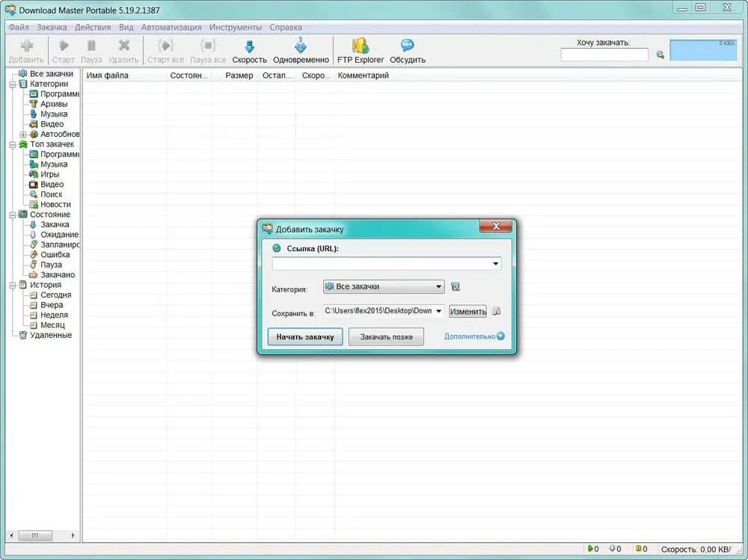Open the Инструменты menu

(236, 27)
